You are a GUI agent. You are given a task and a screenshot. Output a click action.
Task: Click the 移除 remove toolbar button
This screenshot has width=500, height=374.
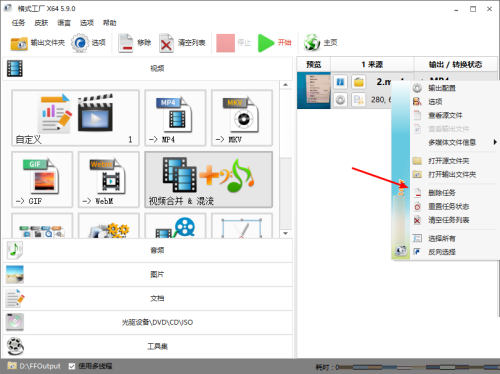[x=135, y=43]
